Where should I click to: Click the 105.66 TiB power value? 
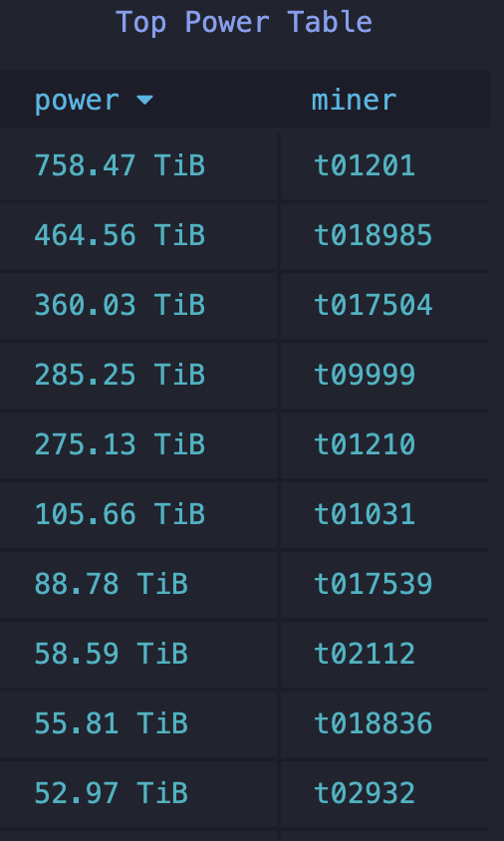pyautogui.click(x=120, y=514)
